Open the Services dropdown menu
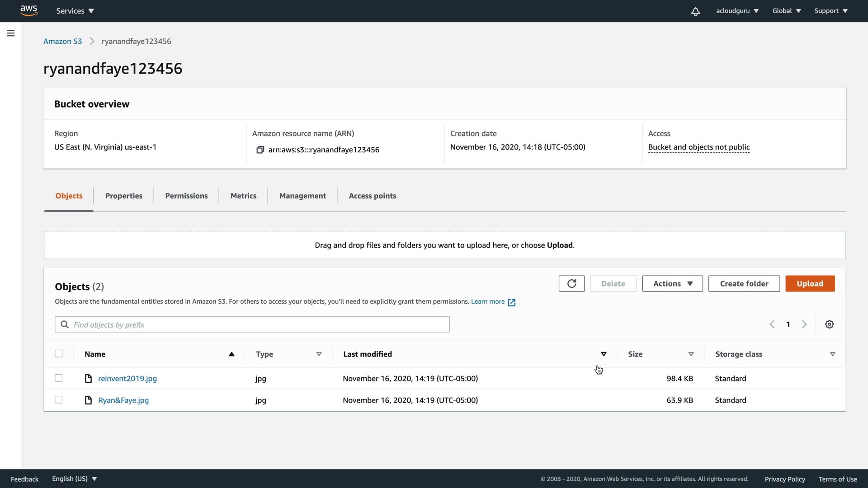Screen dimensions: 868x488 (x=75, y=11)
